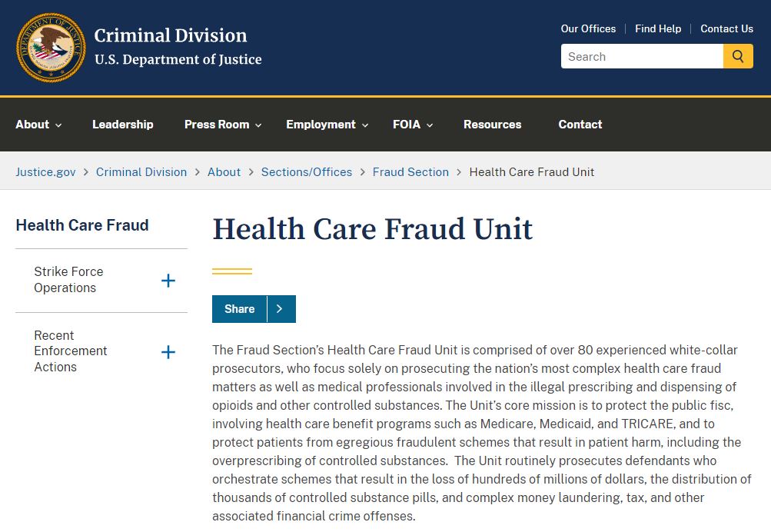Image resolution: width=771 pixels, height=532 pixels.
Task: Click the Department of Justice seal logo
Action: pyautogui.click(x=51, y=47)
